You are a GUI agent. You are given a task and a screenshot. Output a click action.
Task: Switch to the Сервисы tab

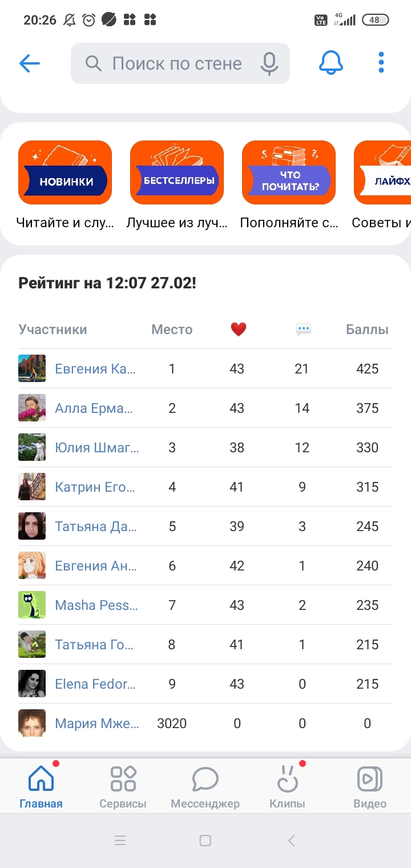(123, 787)
